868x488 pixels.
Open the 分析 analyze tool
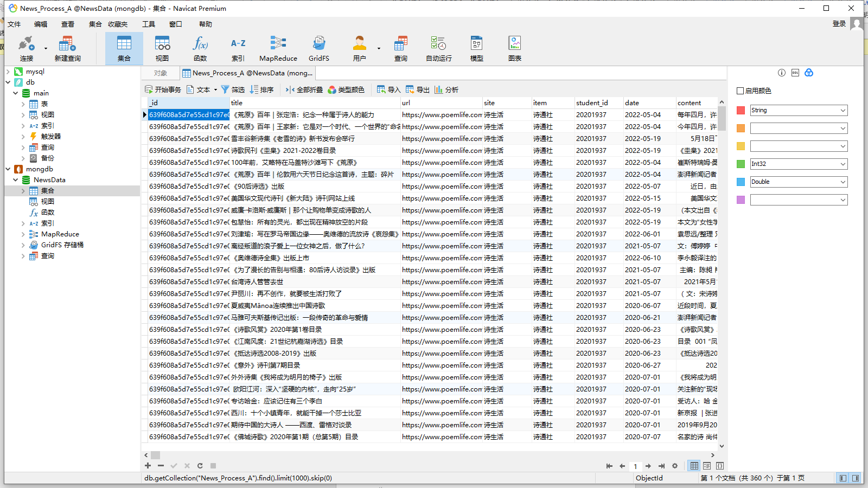446,89
